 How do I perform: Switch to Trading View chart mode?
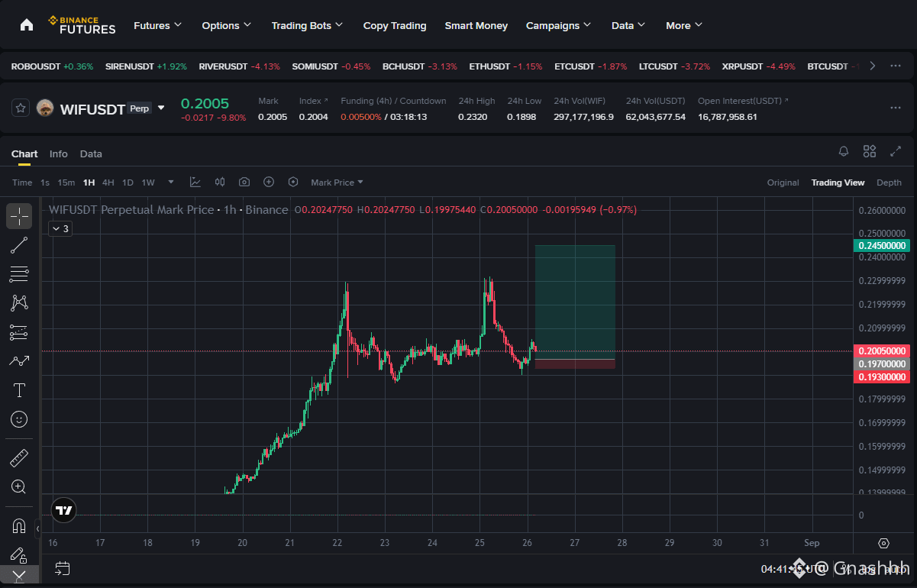coord(838,183)
